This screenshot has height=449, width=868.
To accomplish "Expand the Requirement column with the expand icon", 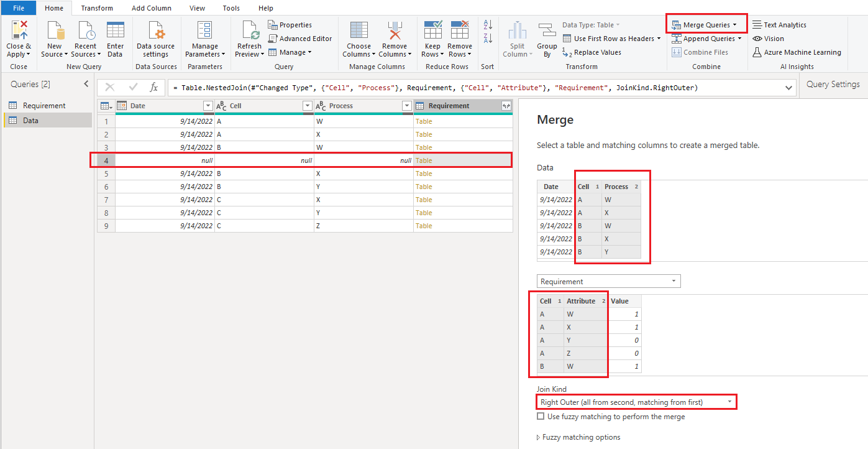I will (x=506, y=106).
